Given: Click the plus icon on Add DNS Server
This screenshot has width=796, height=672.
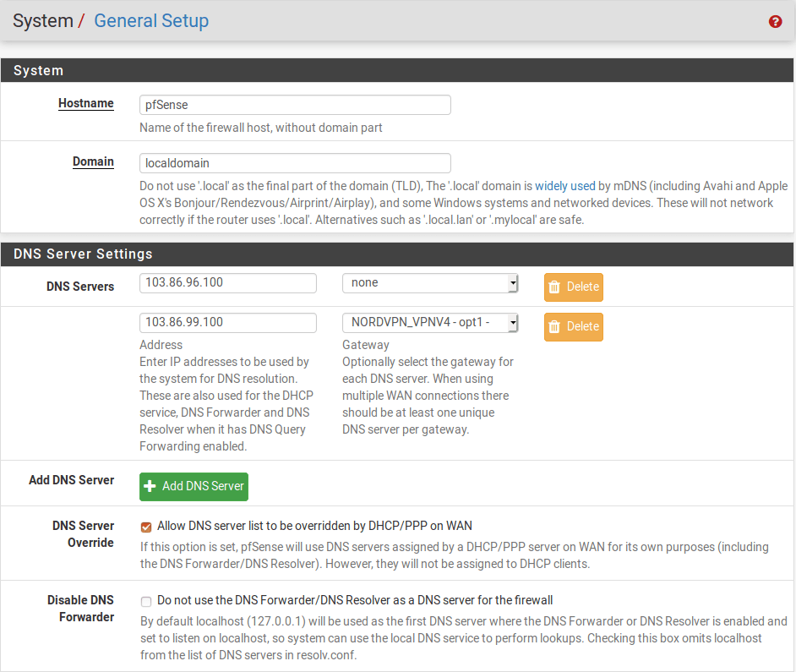Looking at the screenshot, I should [150, 486].
